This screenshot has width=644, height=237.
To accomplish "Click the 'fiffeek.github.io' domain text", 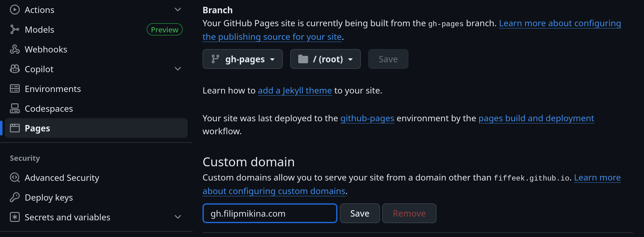I will 532,178.
